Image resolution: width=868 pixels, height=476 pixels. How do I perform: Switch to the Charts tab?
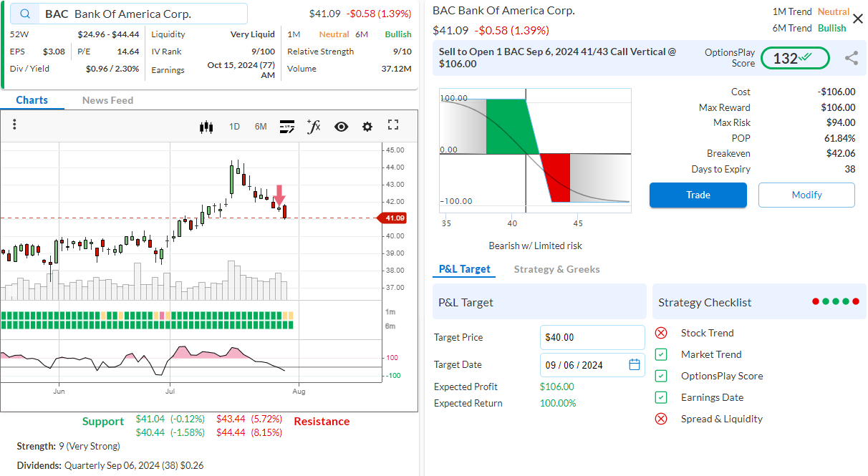(32, 100)
